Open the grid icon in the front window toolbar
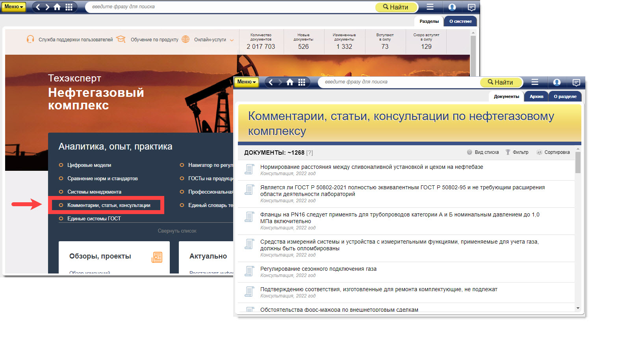The height and width of the screenshot is (364, 642). click(302, 82)
